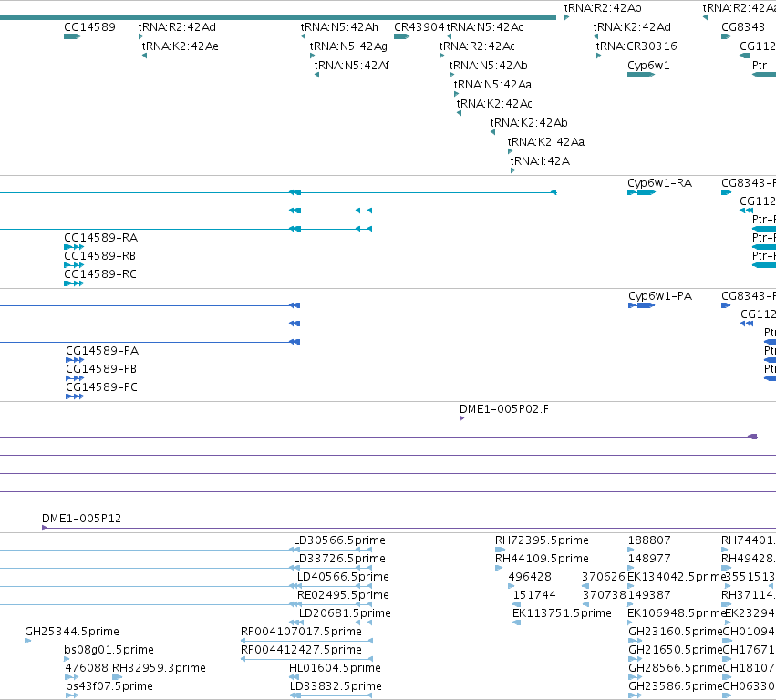Select the 149387 EST label
This screenshot has width=776, height=700.
click(649, 595)
